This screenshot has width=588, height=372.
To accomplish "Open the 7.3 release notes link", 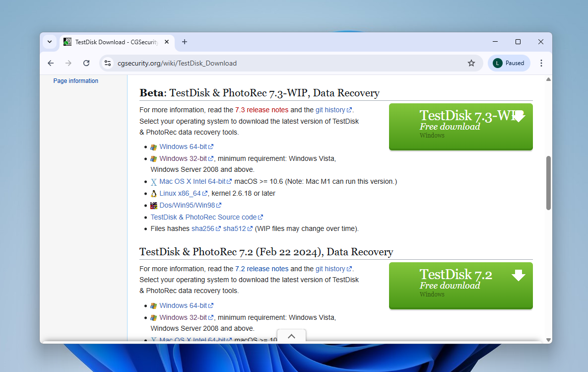I will (x=262, y=110).
